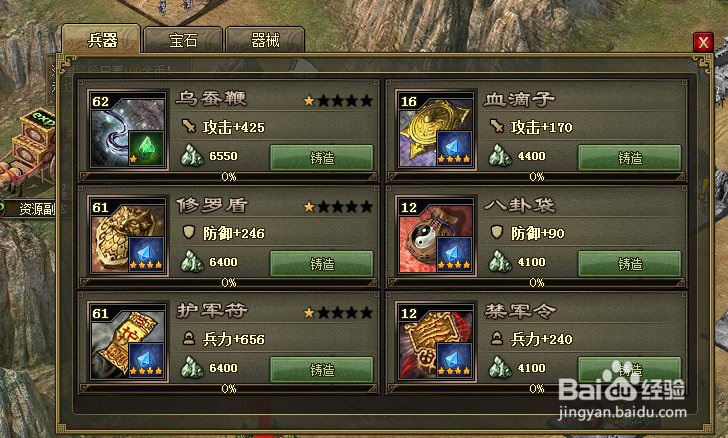728x438 pixels.
Task: Click the blue gem on 禁军令 icon
Action: tap(454, 360)
